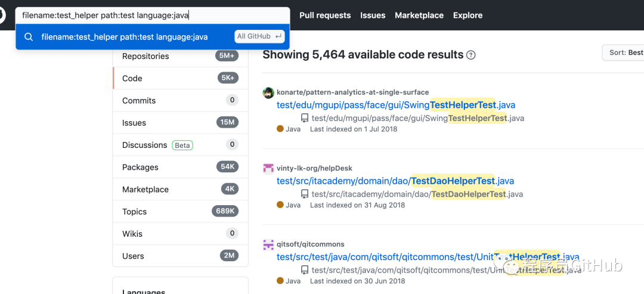Screen dimensions: 644x294
Task: Click konarte repository avatar icon
Action: [268, 92]
